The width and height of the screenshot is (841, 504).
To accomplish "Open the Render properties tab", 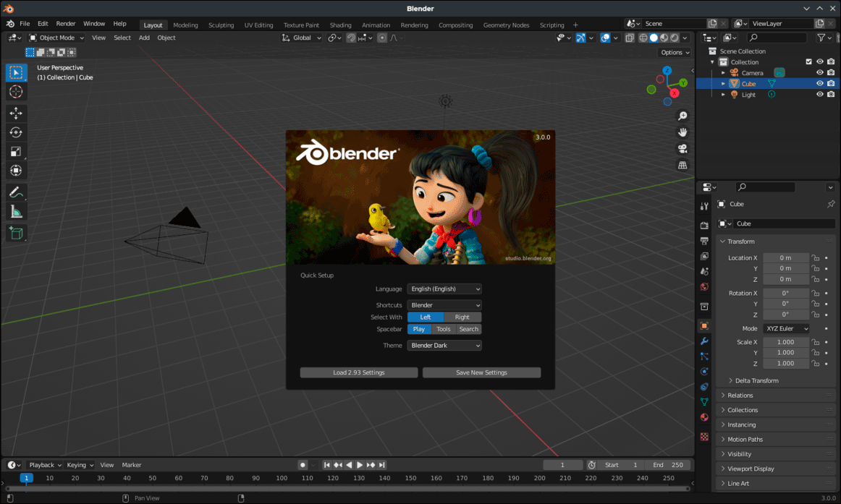I will [x=703, y=224].
